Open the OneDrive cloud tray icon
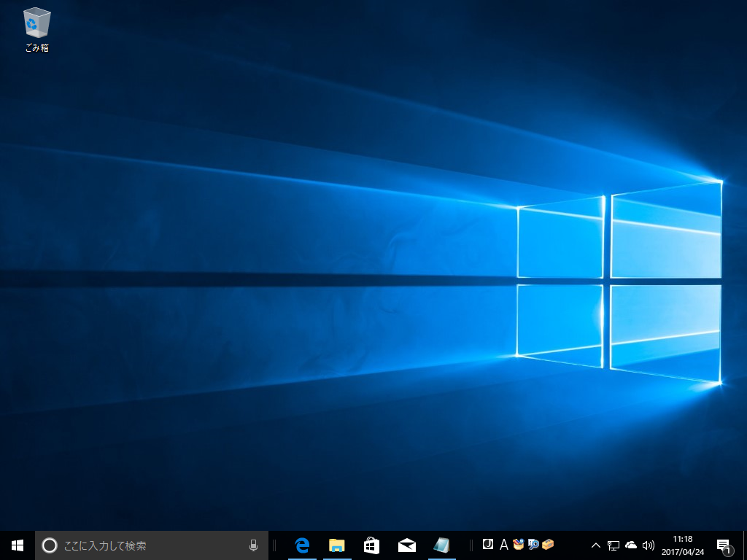Screen dimensions: 747x560 [x=631, y=545]
